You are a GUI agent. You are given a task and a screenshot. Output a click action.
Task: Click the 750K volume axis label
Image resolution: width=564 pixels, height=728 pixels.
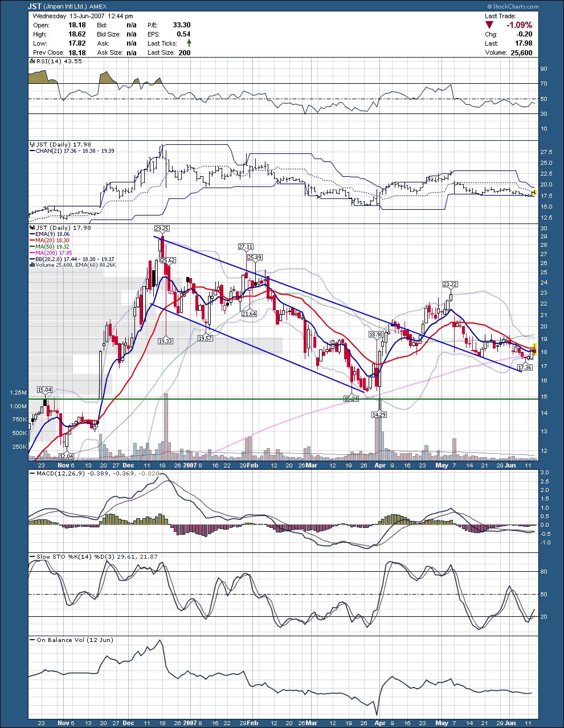pyautogui.click(x=19, y=420)
